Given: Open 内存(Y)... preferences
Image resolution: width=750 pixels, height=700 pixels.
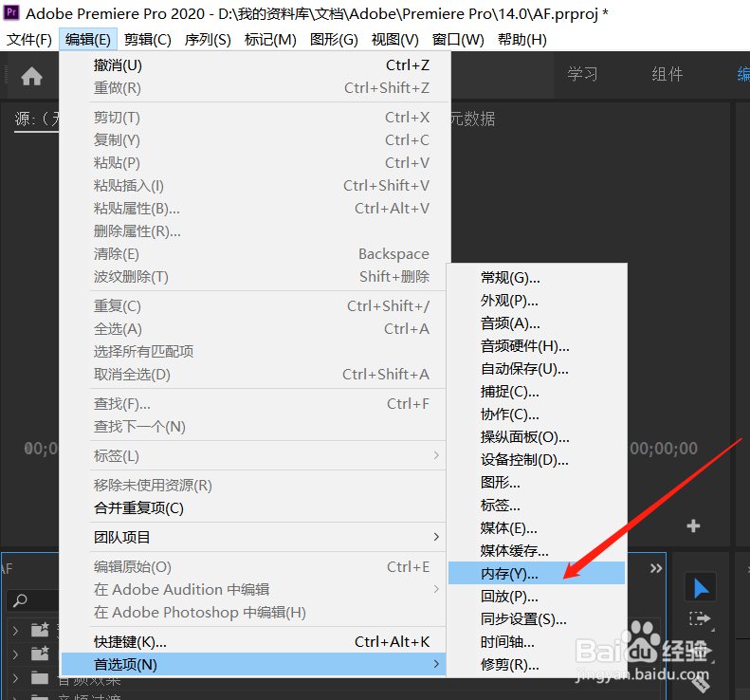Looking at the screenshot, I should click(x=537, y=573).
